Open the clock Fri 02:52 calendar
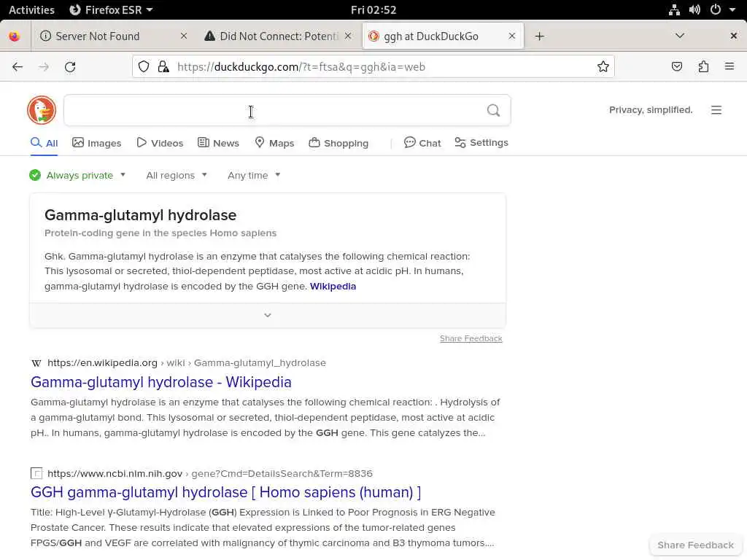 click(x=373, y=9)
